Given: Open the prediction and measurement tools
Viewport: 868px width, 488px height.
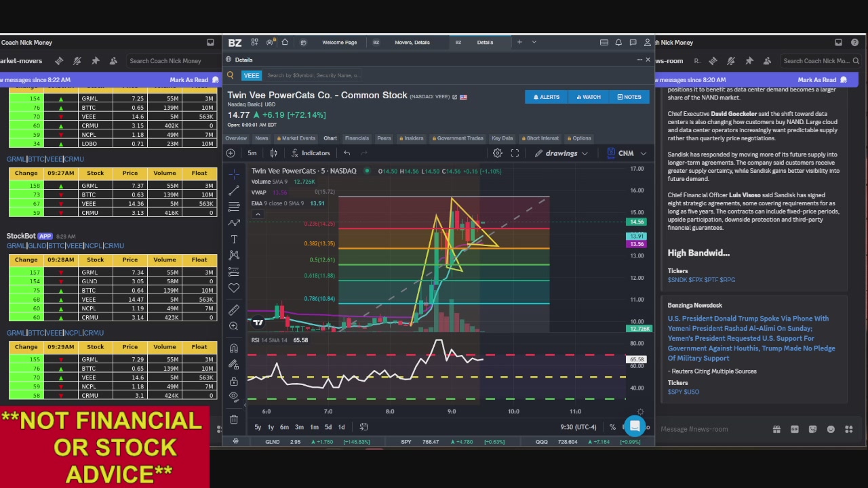Looking at the screenshot, I should coord(234,272).
